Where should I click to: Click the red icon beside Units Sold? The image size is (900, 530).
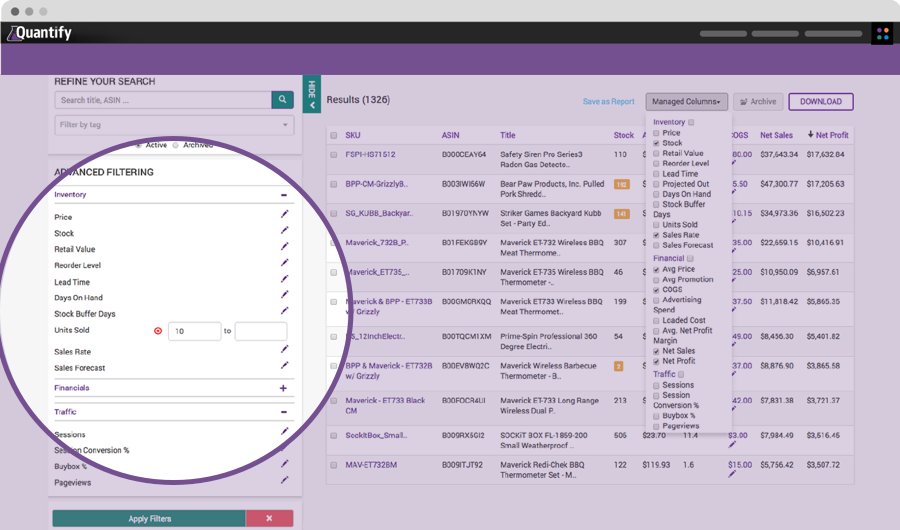(158, 331)
